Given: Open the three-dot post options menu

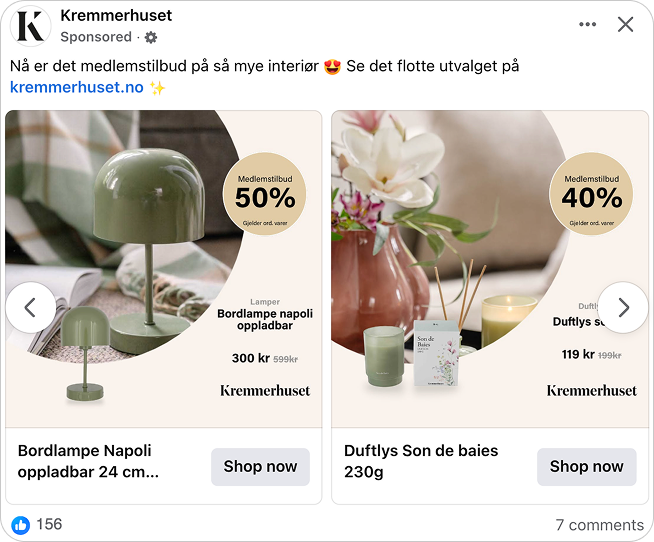Looking at the screenshot, I should (587, 25).
